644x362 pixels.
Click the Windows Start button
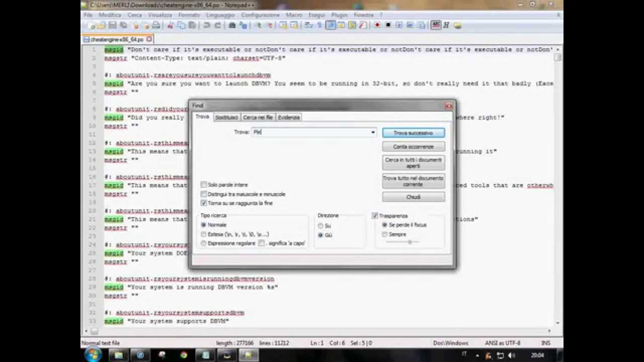click(x=93, y=355)
